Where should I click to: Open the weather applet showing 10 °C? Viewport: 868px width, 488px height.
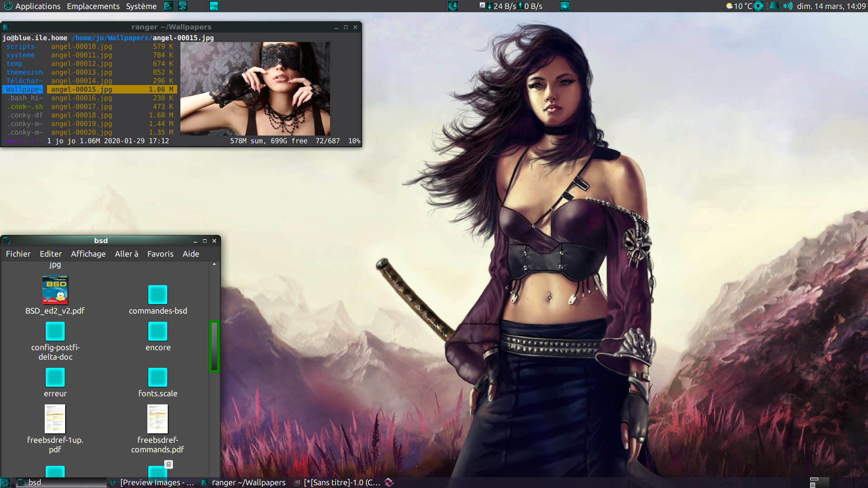pyautogui.click(x=739, y=6)
